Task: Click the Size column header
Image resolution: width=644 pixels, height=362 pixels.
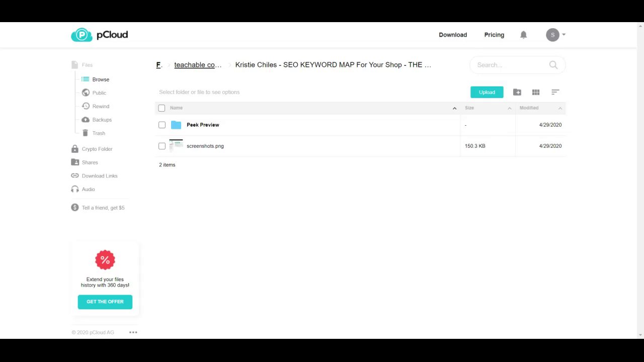Action: [x=469, y=108]
